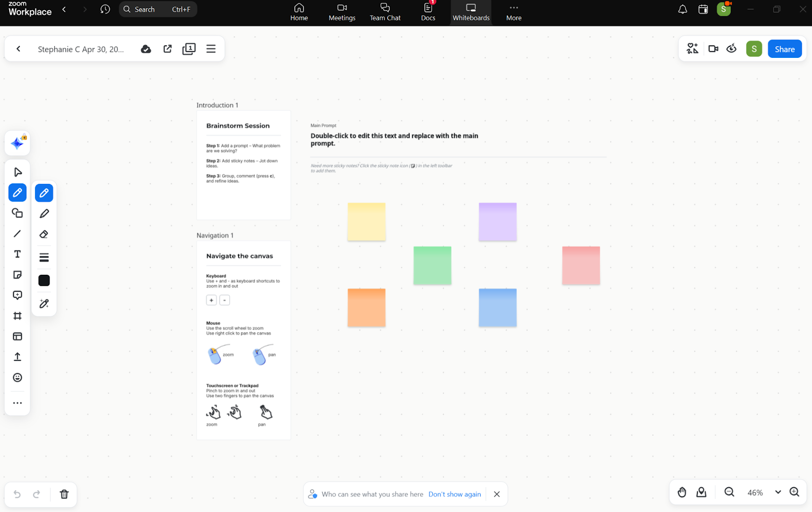This screenshot has height=512, width=812.
Task: Open the whiteboard hamburger menu
Action: 211,49
